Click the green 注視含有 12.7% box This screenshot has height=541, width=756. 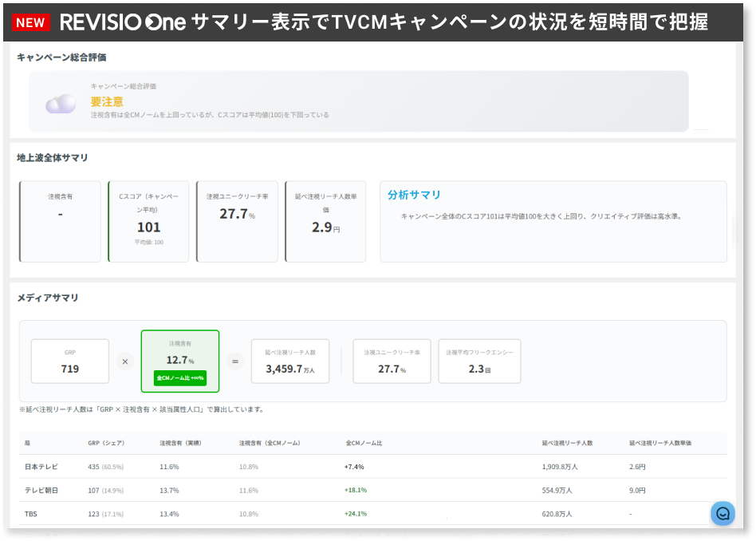[x=180, y=361]
